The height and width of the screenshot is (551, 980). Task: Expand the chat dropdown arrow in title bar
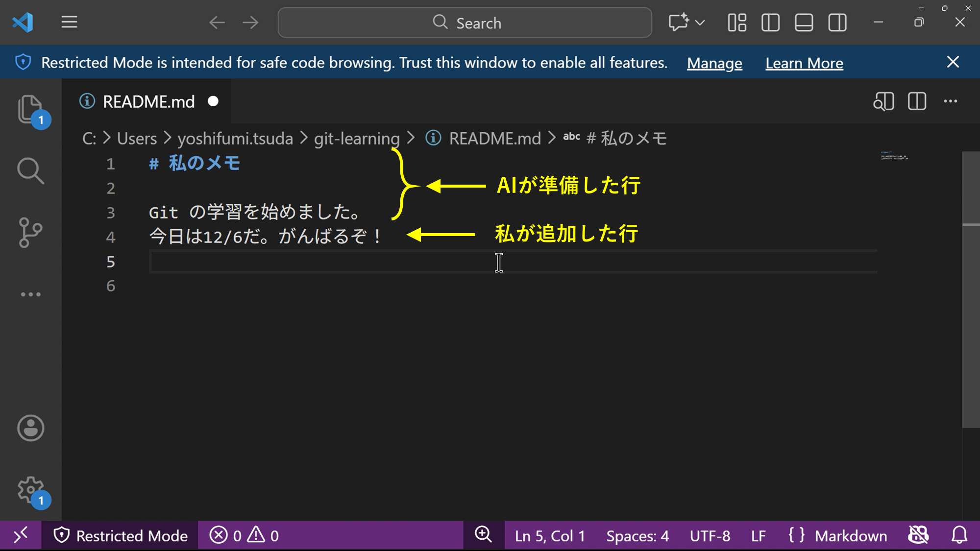[x=700, y=23]
